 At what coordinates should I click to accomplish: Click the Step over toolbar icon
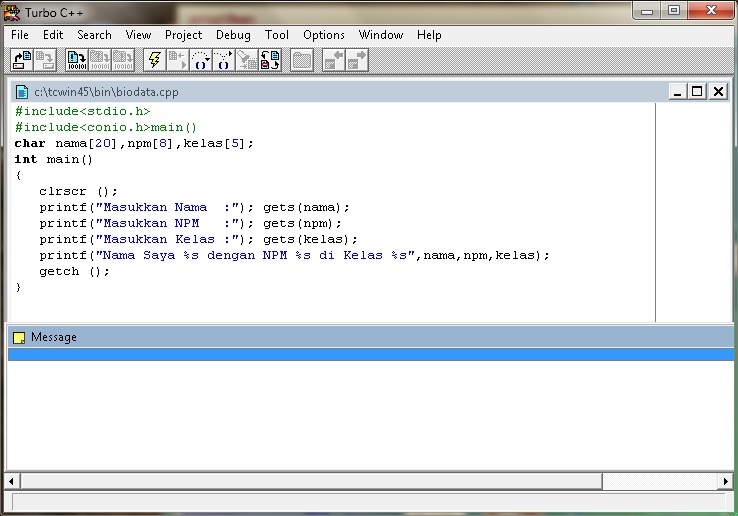pos(201,60)
